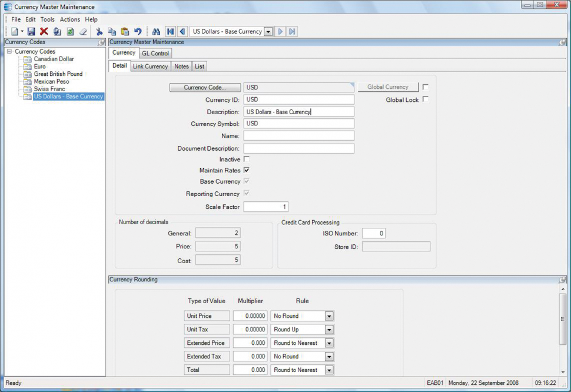Viewport: 571px width, 392px height.
Task: Click the Undo arrow icon
Action: 138,32
